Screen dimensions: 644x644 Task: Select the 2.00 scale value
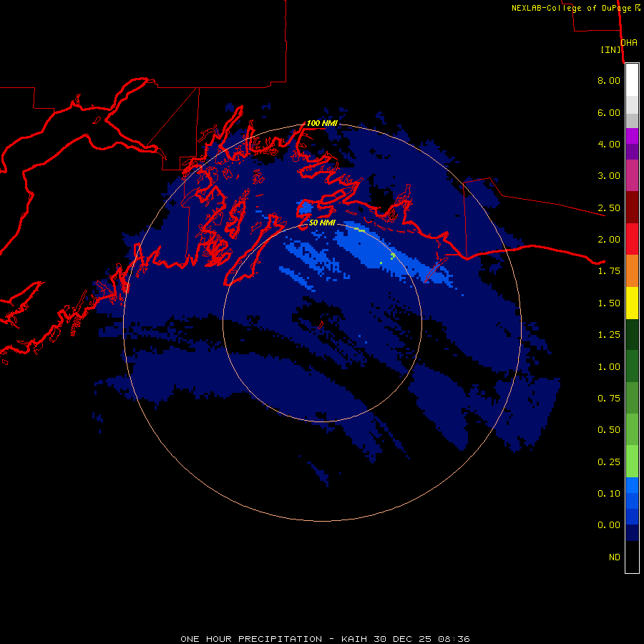(x=609, y=240)
